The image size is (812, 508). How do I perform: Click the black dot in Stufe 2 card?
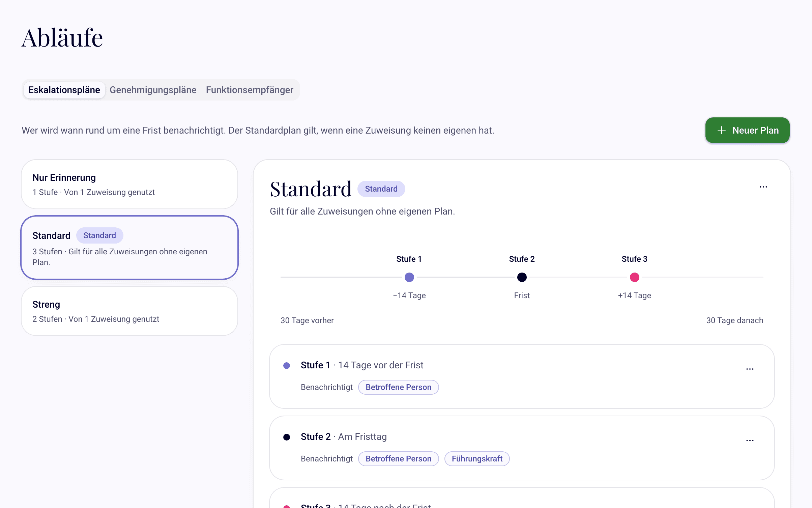287,437
